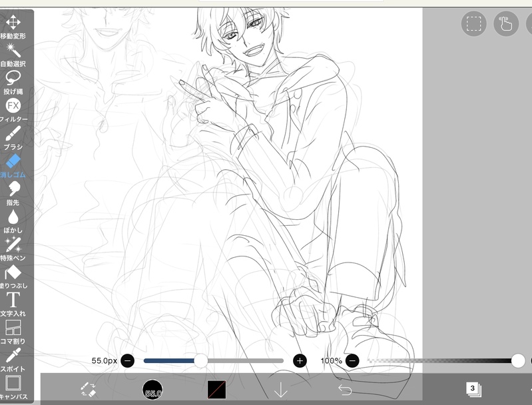Decrease opacity with the minus button

[x=352, y=360]
